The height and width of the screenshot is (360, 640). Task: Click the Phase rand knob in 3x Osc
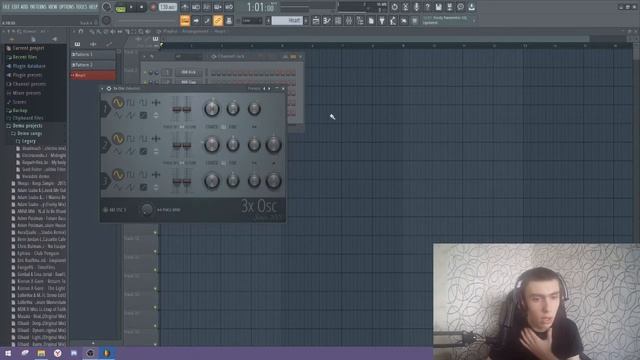coord(147,210)
